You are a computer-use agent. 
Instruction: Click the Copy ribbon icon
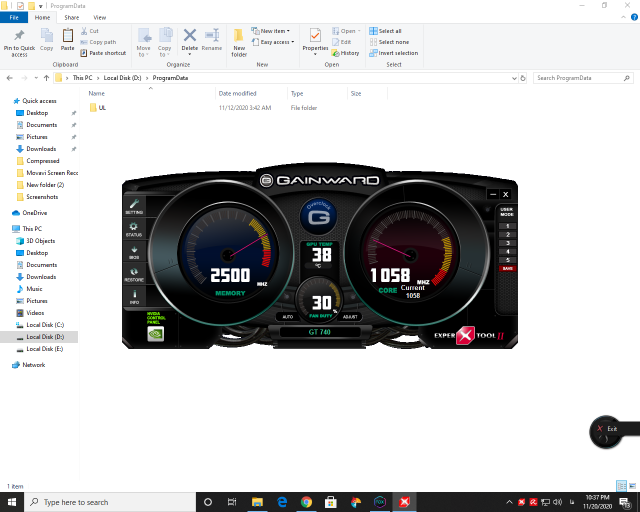pos(47,40)
